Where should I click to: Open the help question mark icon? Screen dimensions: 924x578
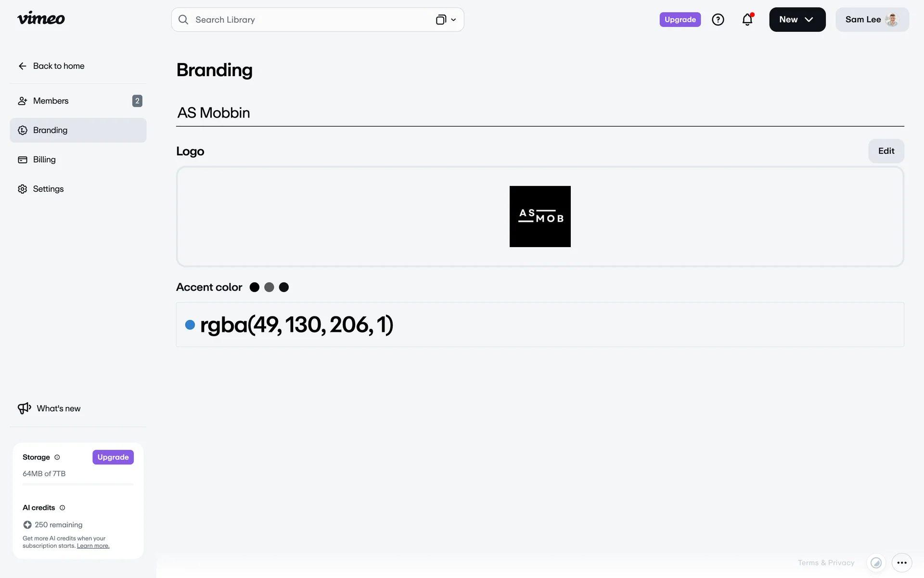coord(718,20)
